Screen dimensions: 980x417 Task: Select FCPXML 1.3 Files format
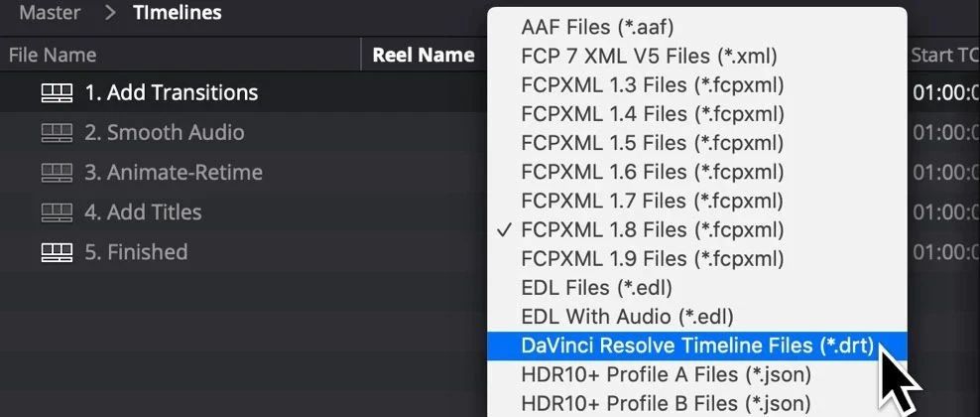coord(652,84)
